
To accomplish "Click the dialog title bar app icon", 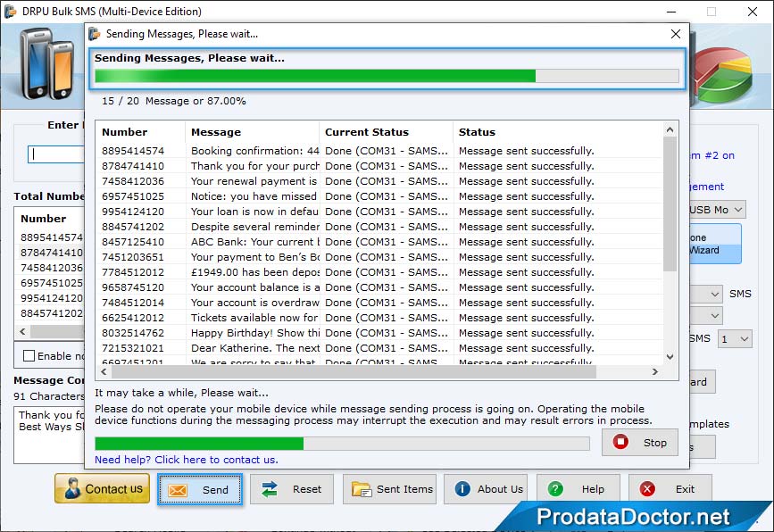I will pos(95,34).
